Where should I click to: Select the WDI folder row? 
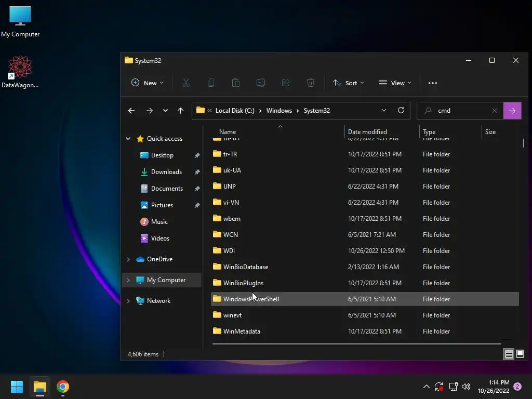pyautogui.click(x=365, y=251)
